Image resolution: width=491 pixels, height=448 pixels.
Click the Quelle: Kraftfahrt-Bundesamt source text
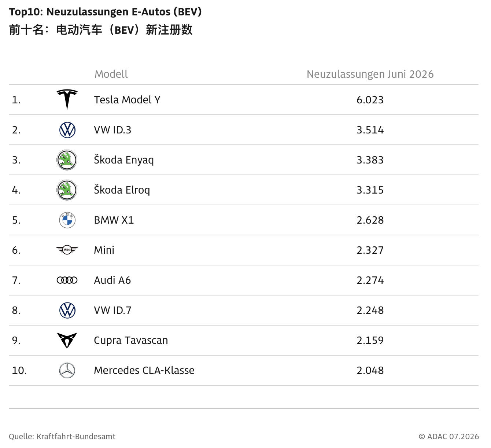point(62,436)
